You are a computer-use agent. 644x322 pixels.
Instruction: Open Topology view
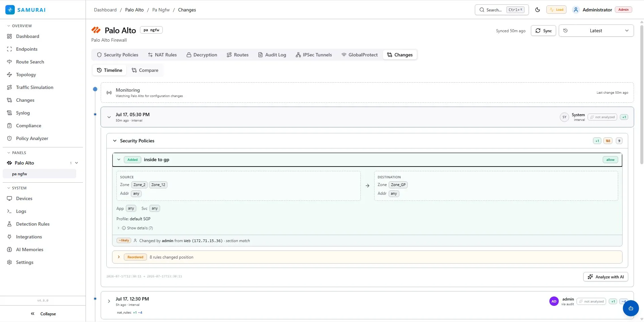point(26,75)
